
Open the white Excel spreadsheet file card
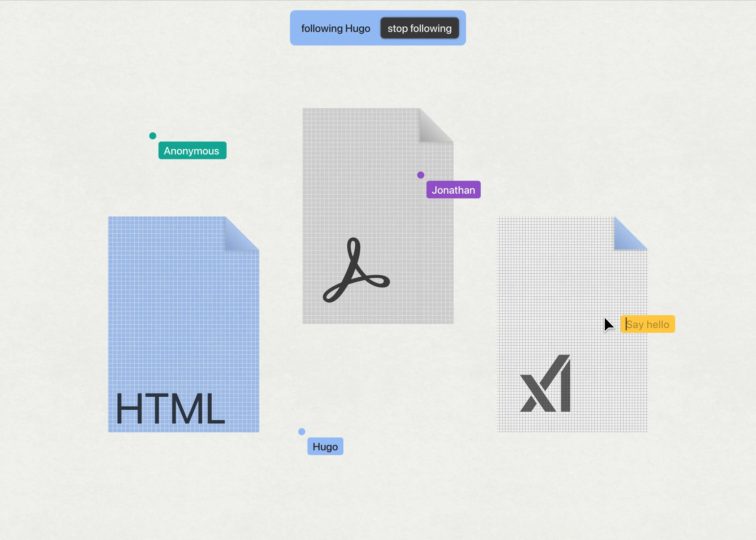pos(572,324)
